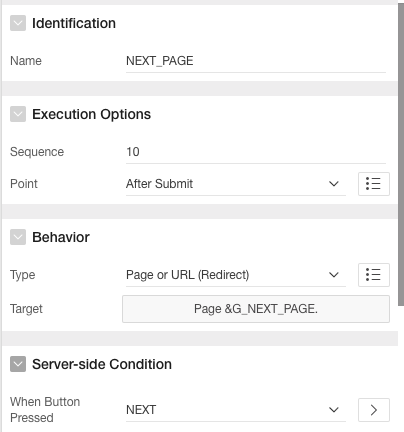Click the Behavior heading text

(61, 237)
